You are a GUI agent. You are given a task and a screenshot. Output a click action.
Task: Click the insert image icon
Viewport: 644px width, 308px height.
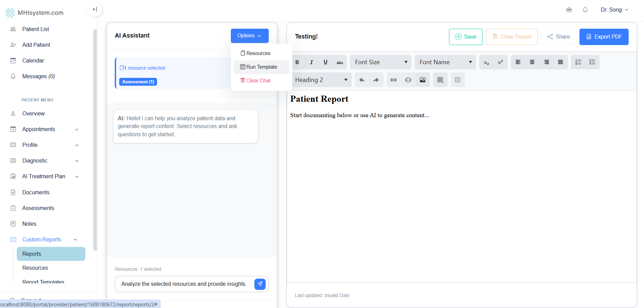(422, 80)
